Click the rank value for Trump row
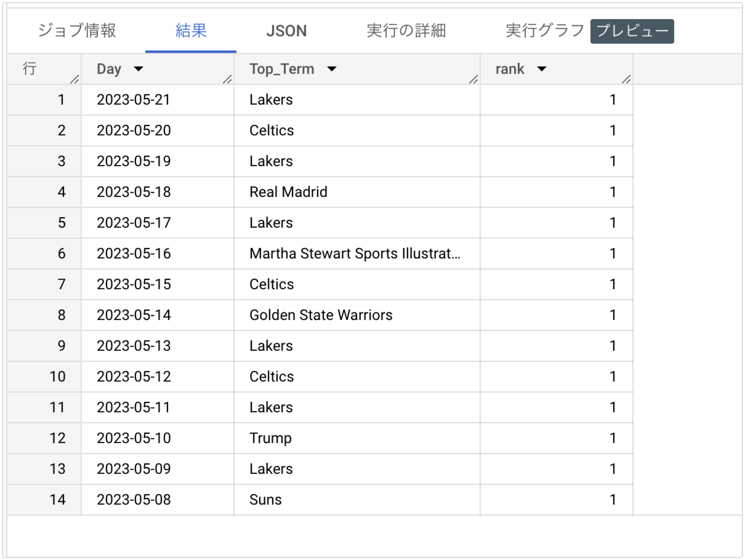The height and width of the screenshot is (560, 745). pyautogui.click(x=613, y=438)
